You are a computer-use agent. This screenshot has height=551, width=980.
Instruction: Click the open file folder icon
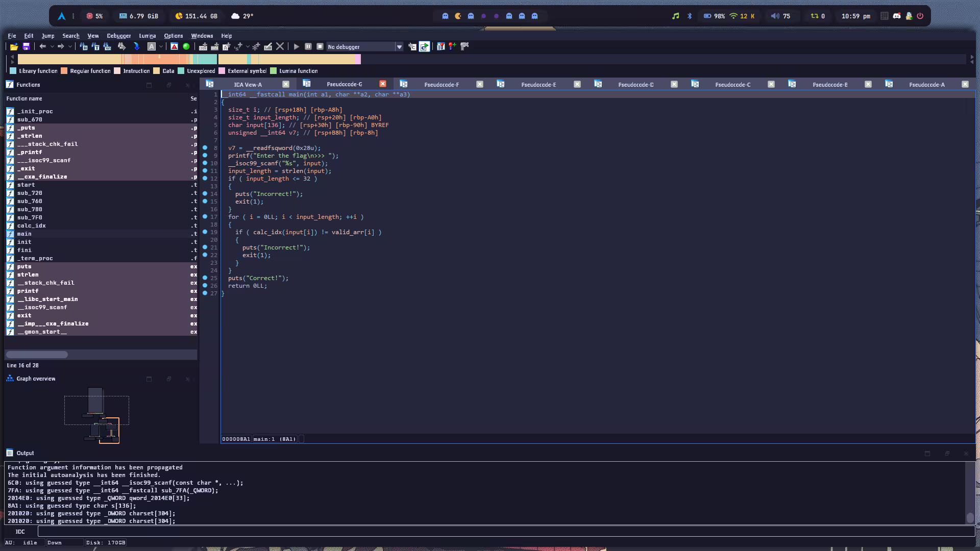click(x=14, y=46)
